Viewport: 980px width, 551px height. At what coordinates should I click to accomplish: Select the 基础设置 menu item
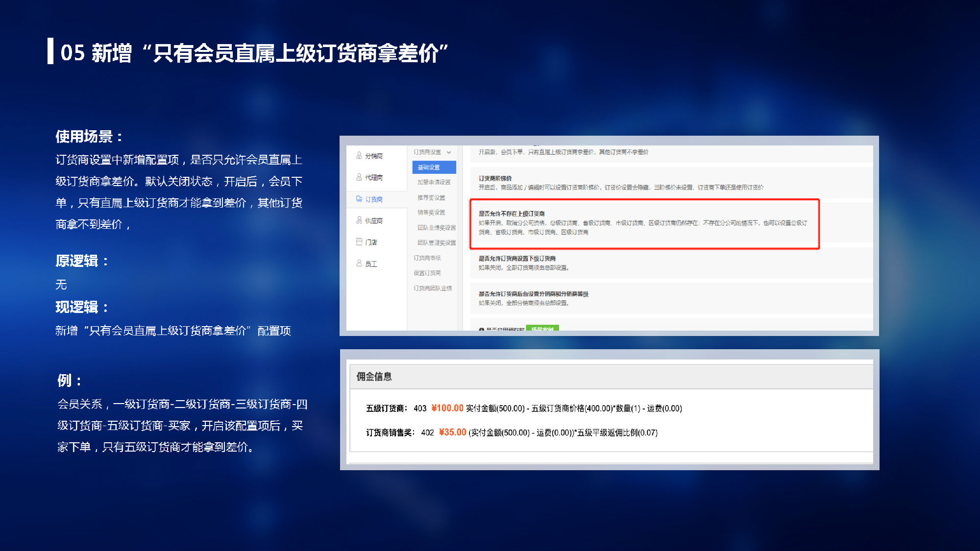coord(434,168)
